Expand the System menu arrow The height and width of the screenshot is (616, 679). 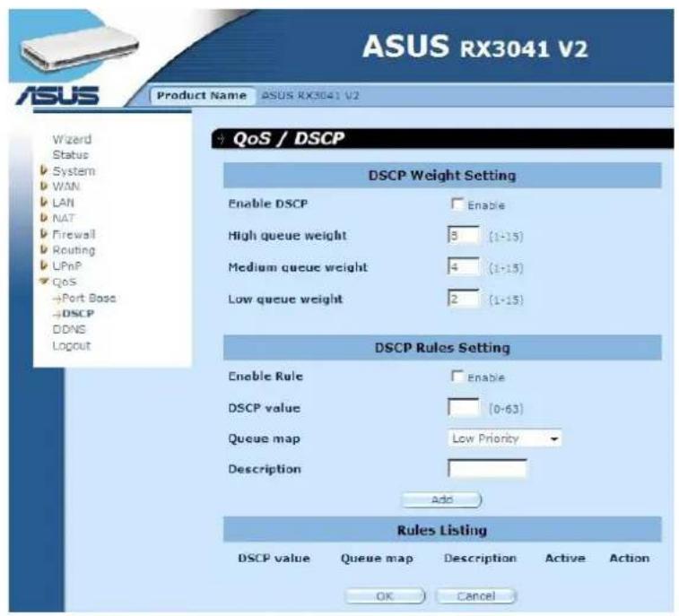[43, 170]
